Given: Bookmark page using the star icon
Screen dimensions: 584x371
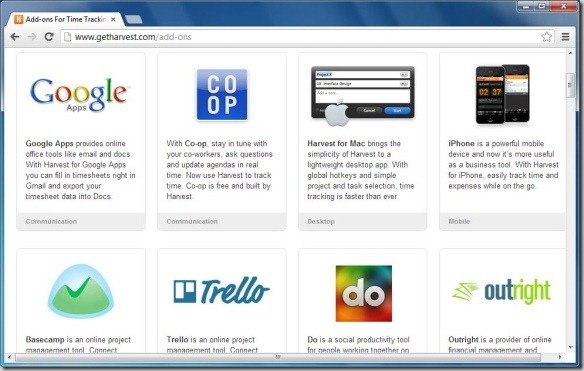Looking at the screenshot, I should point(546,37).
